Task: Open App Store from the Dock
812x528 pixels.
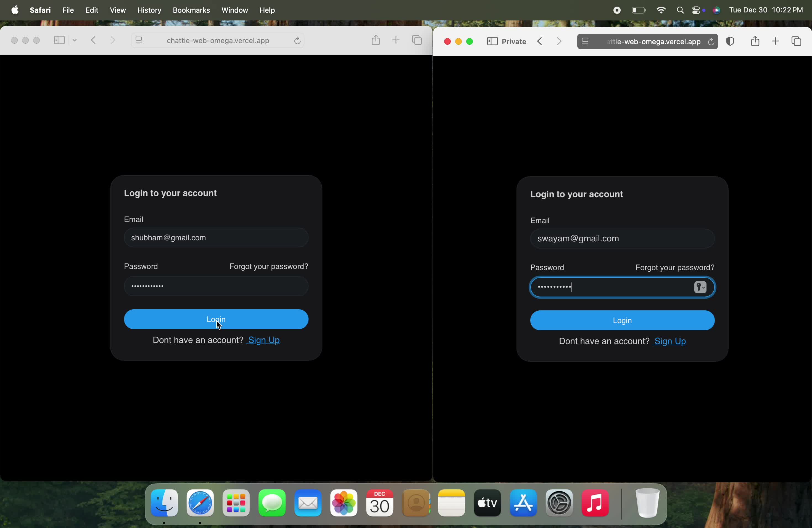Action: point(523,503)
